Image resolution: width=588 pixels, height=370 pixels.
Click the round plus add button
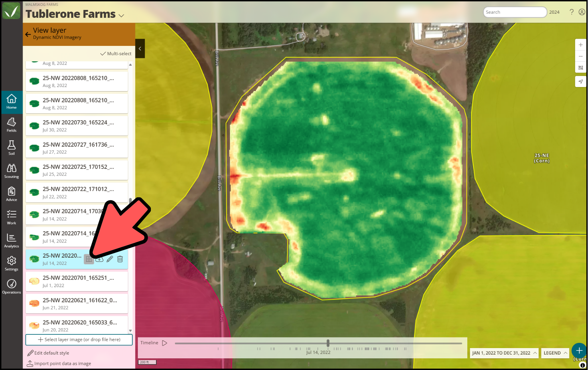coord(579,350)
